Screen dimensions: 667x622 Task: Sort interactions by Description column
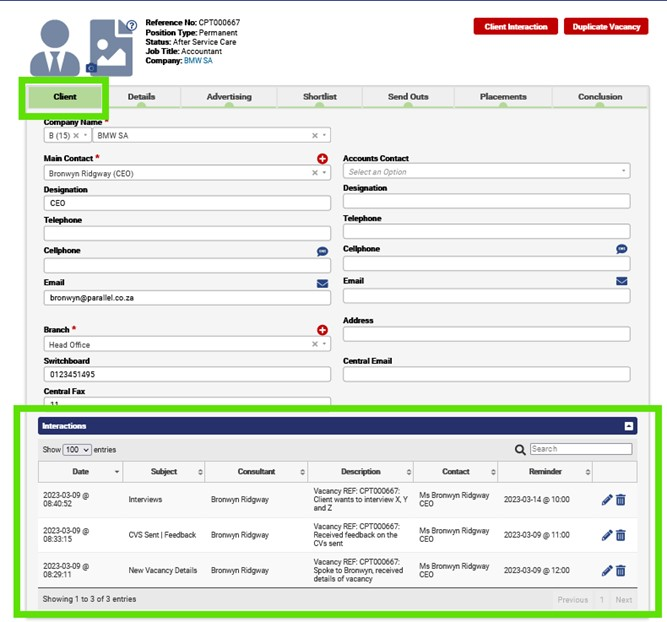coord(361,472)
